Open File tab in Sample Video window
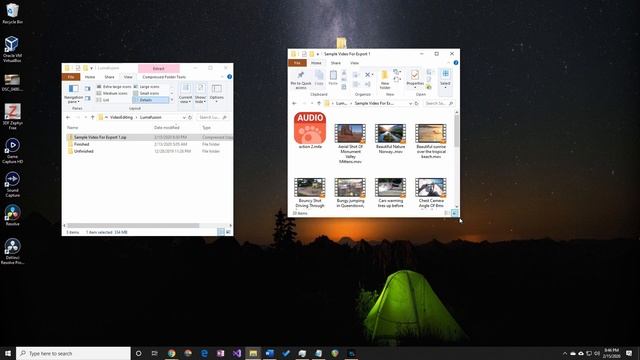Viewport: 640px width, 360px height. [x=297, y=63]
